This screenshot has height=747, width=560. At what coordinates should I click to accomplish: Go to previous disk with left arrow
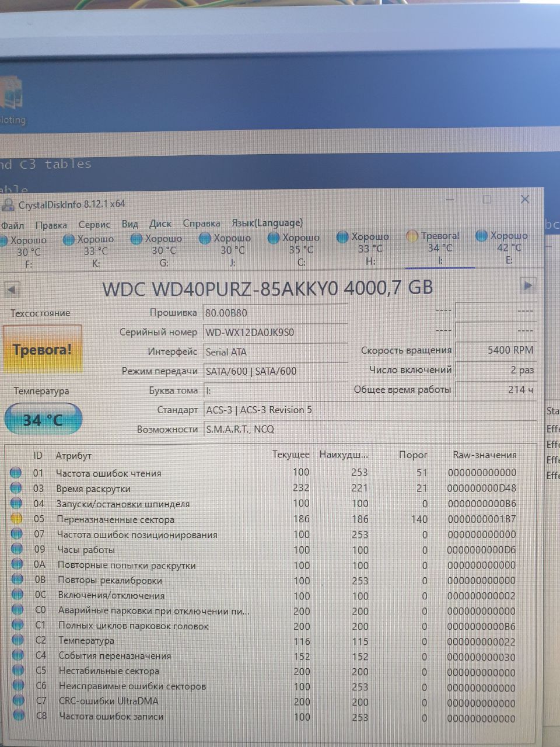(x=12, y=289)
